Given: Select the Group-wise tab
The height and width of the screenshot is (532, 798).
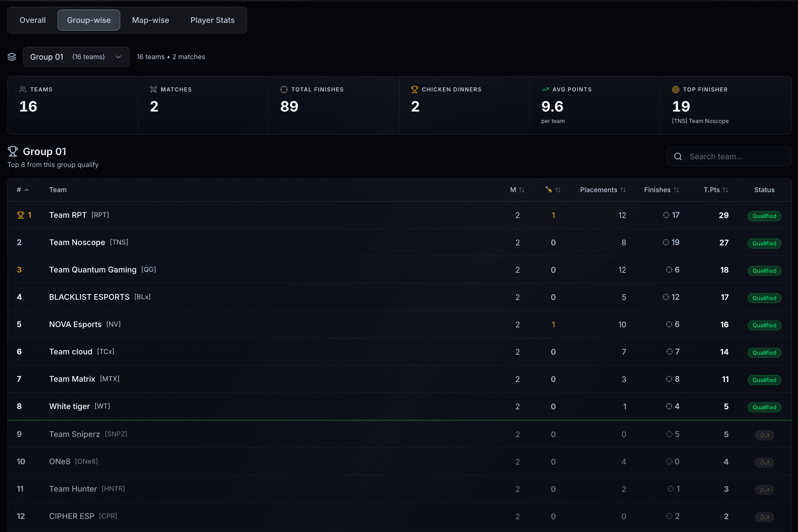Looking at the screenshot, I should click(x=89, y=20).
